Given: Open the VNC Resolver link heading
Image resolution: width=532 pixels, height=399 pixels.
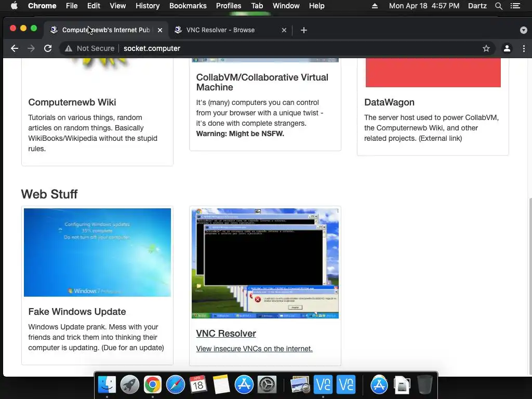Looking at the screenshot, I should tap(226, 334).
